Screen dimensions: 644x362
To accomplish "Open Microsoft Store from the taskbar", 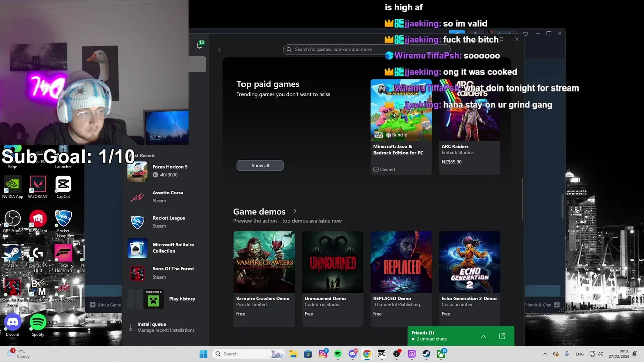I will tap(308, 354).
